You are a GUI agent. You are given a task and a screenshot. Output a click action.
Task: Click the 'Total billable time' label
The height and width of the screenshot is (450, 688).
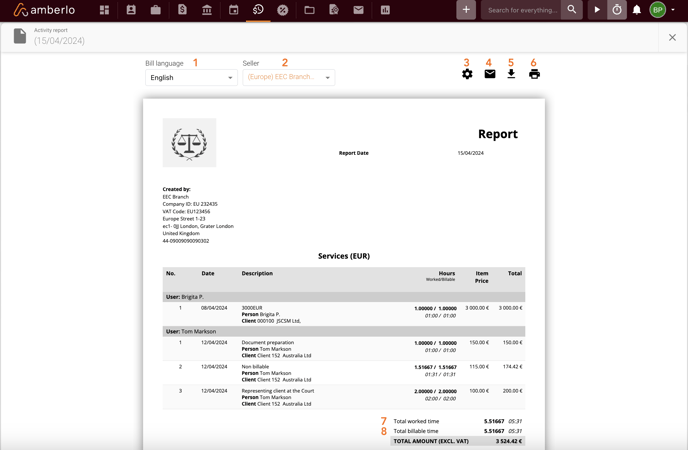[x=416, y=431]
